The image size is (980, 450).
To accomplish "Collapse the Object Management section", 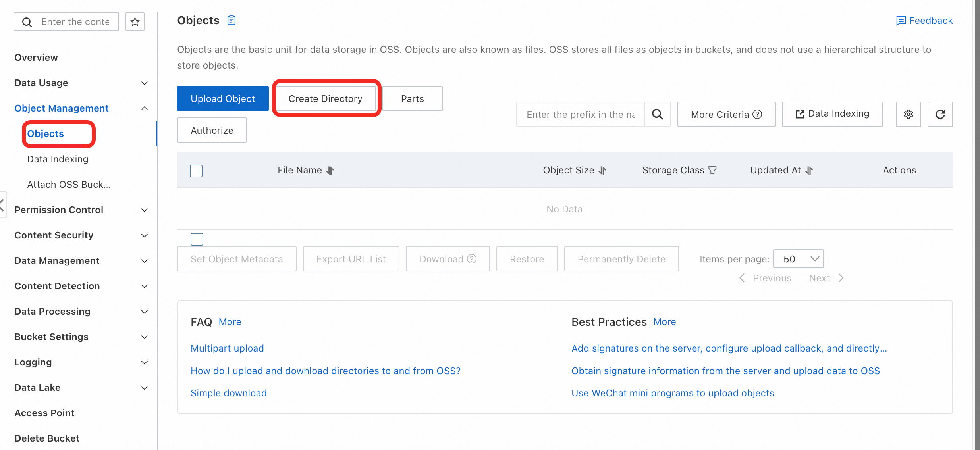I will (145, 108).
